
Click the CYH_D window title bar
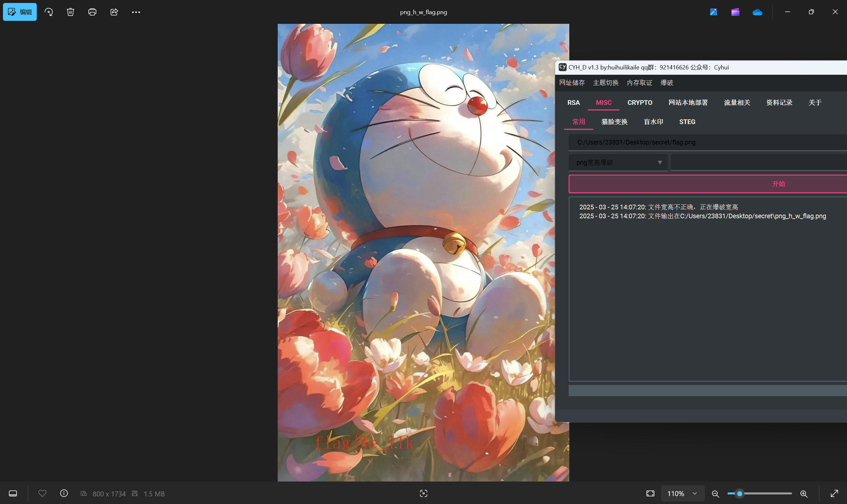[701, 67]
